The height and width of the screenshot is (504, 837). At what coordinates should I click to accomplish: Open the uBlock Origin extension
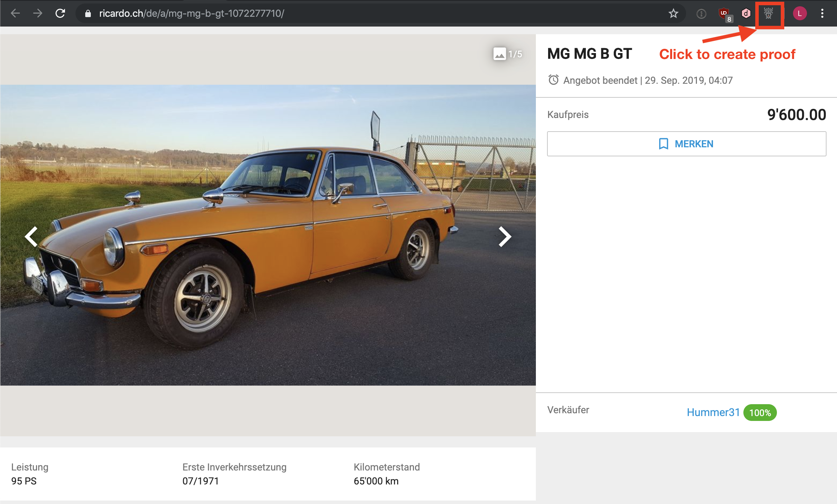[x=723, y=14]
